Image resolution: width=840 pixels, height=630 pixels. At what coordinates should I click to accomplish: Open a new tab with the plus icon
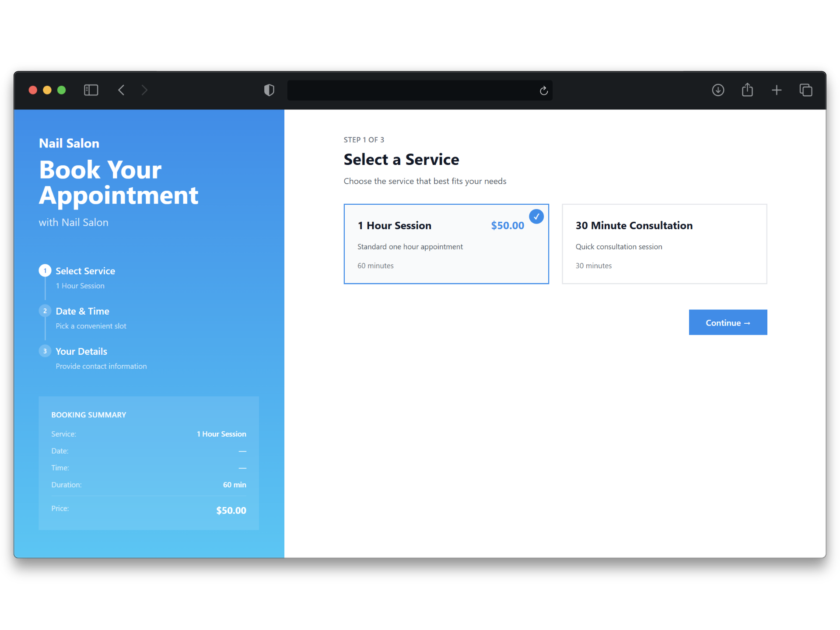(x=777, y=90)
